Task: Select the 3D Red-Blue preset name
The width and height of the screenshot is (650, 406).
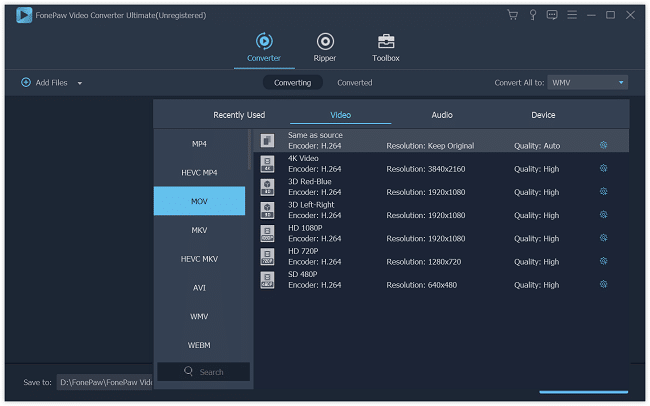Action: pos(310,182)
